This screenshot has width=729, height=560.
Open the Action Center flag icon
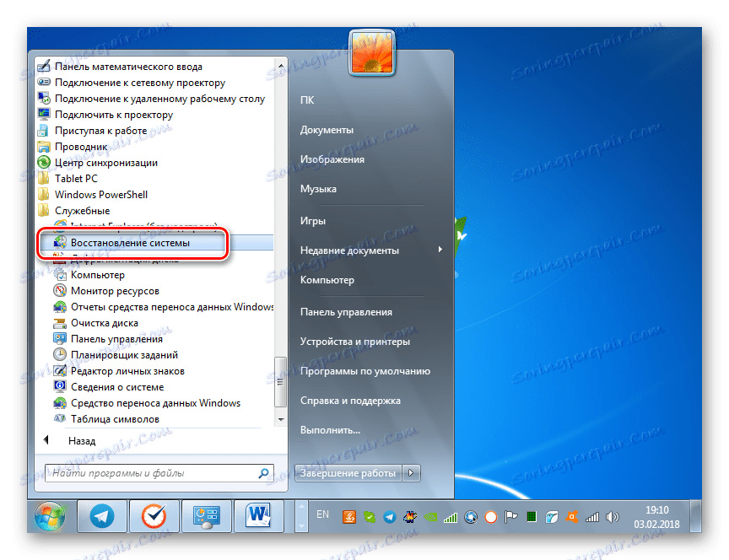coord(511,517)
